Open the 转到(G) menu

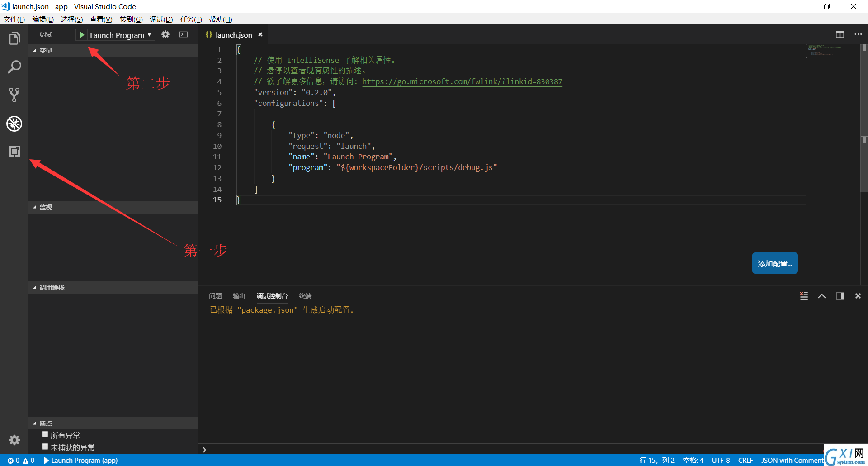tap(131, 19)
